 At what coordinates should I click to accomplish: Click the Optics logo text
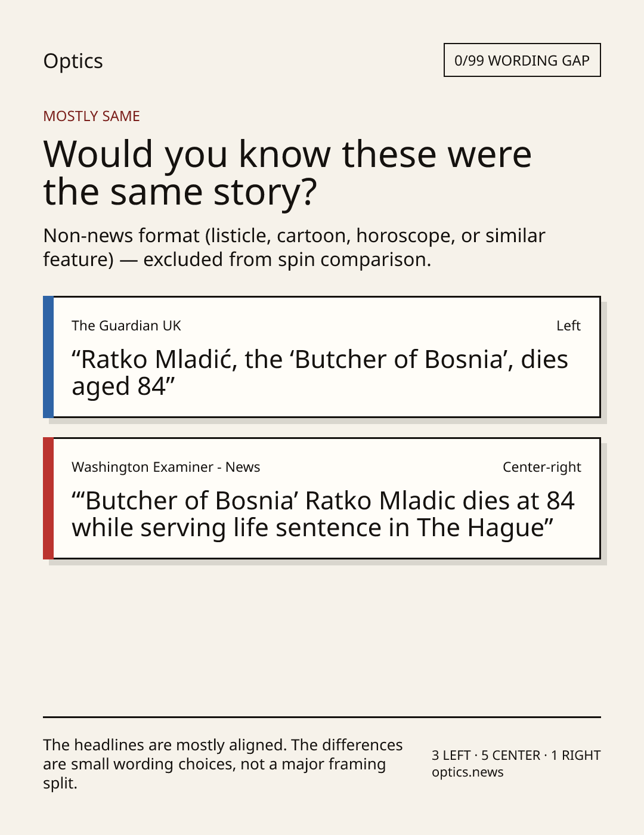(x=73, y=61)
